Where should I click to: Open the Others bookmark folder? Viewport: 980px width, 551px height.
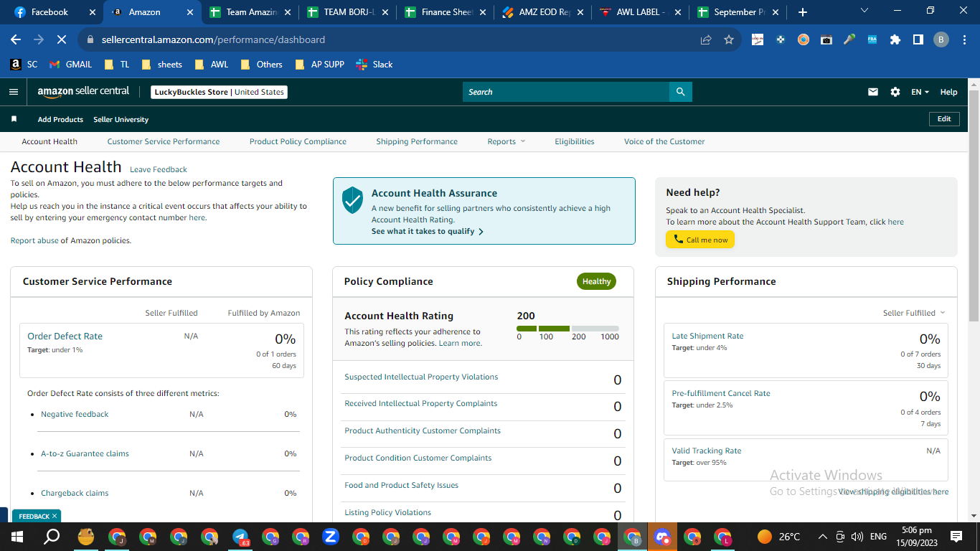click(x=260, y=64)
